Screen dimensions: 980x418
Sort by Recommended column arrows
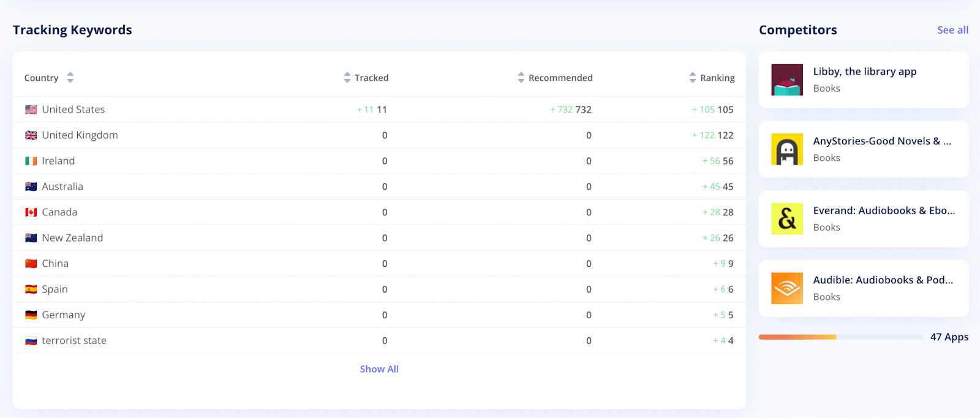(521, 78)
